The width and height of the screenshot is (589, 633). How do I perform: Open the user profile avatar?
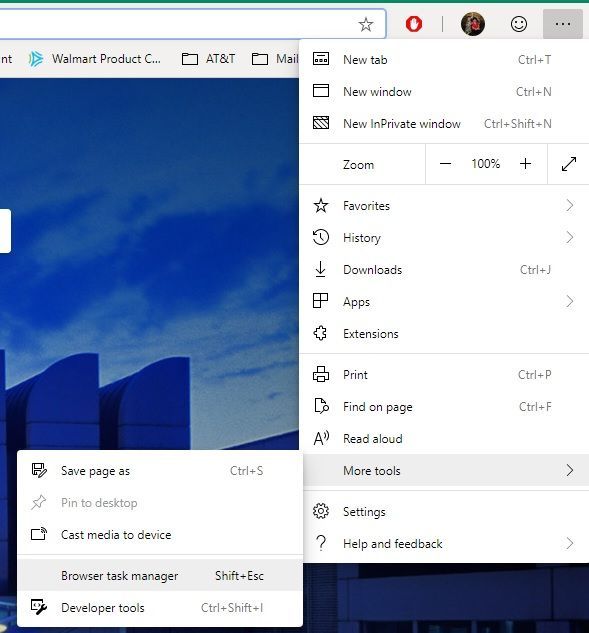point(473,24)
